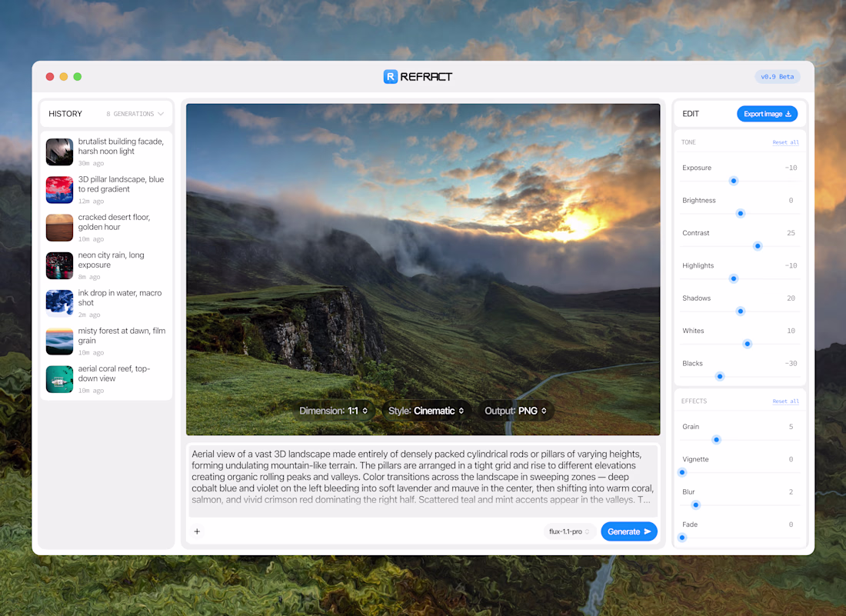The image size is (846, 616).
Task: Open the flux-1.1-pro model dropdown
Action: coord(569,532)
